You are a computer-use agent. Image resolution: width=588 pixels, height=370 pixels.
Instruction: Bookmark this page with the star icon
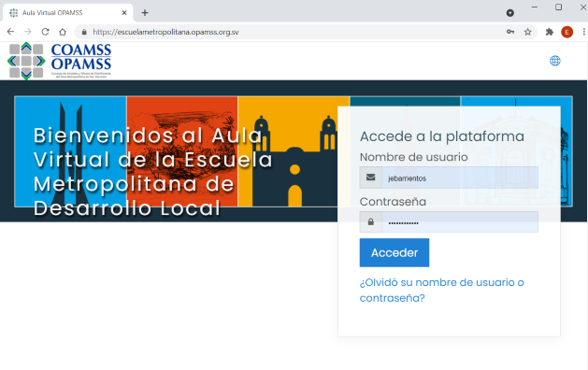tap(527, 32)
